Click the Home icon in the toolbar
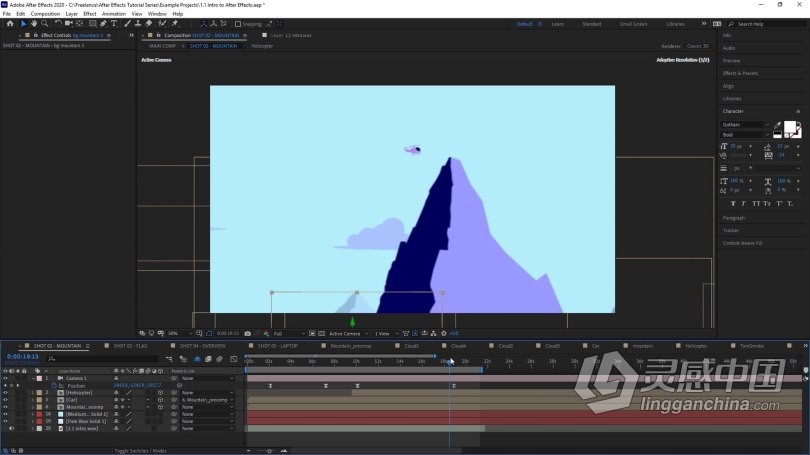Screen dimensions: 810x455 (10, 24)
